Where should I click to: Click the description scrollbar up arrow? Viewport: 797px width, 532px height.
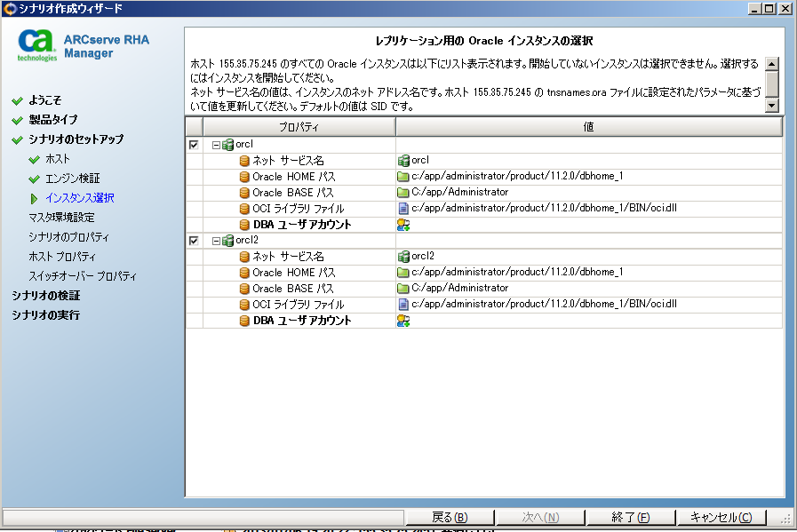click(771, 64)
